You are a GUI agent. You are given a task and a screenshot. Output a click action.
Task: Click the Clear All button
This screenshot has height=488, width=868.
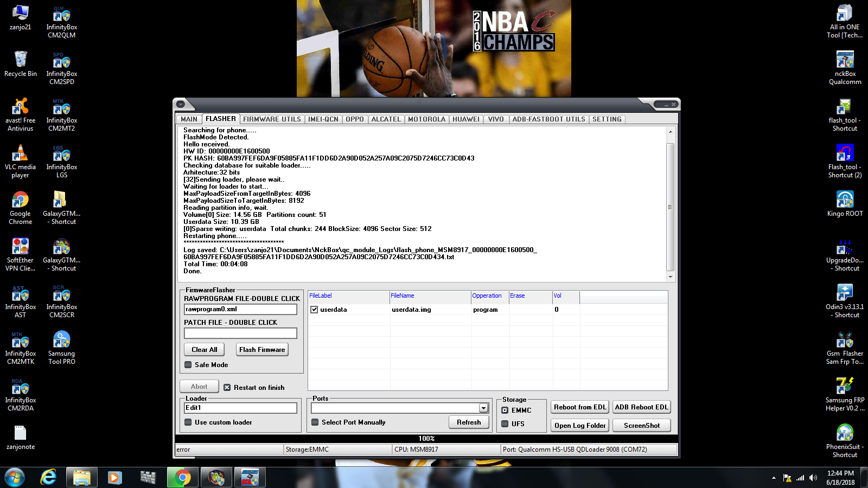[x=205, y=350]
